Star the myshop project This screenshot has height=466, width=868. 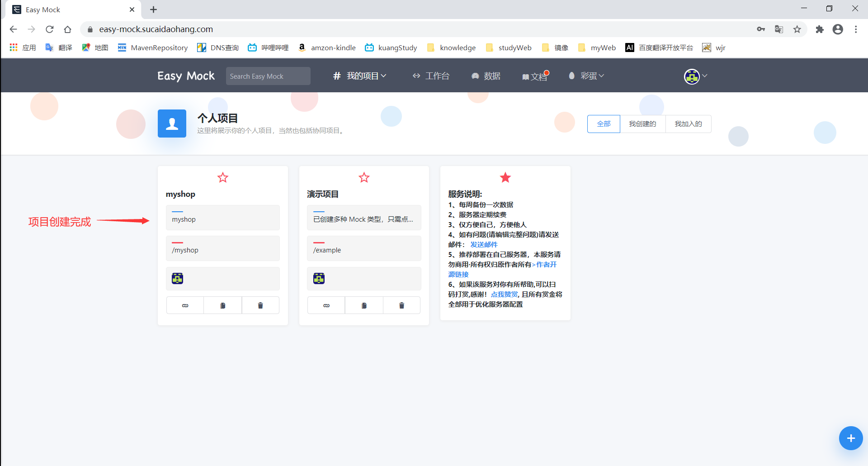pos(222,177)
